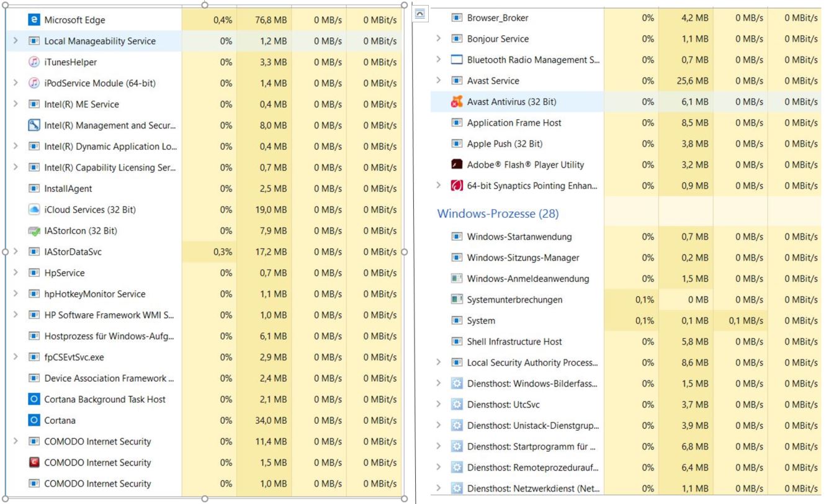
Task: Click the iPodService Module icon
Action: coord(34,83)
